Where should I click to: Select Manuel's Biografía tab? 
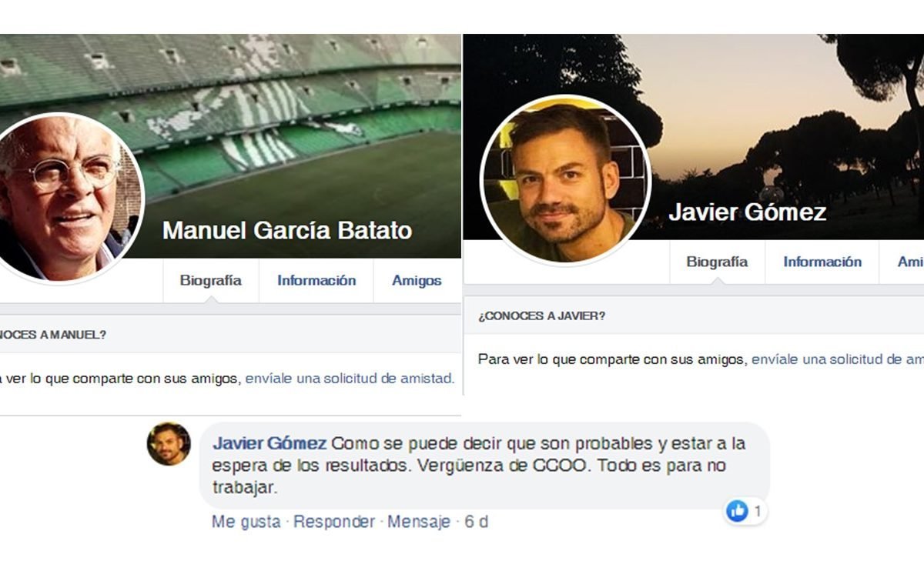point(210,281)
